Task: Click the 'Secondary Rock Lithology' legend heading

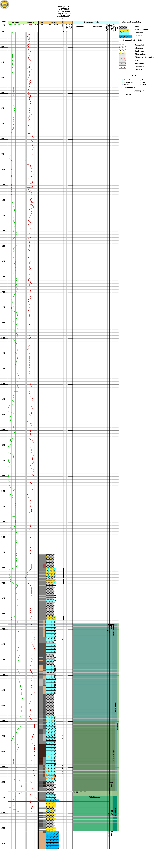Action: coord(133,40)
